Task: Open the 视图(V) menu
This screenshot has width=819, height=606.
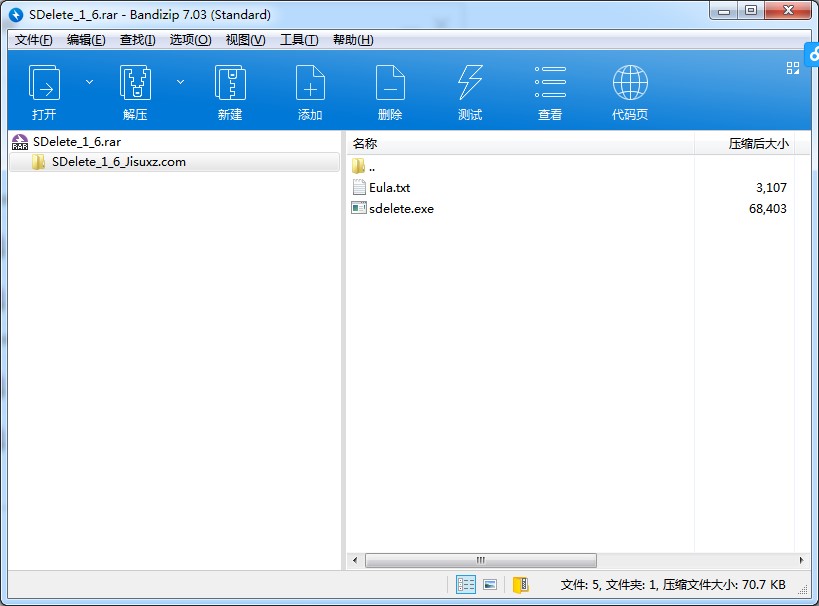Action: (245, 40)
